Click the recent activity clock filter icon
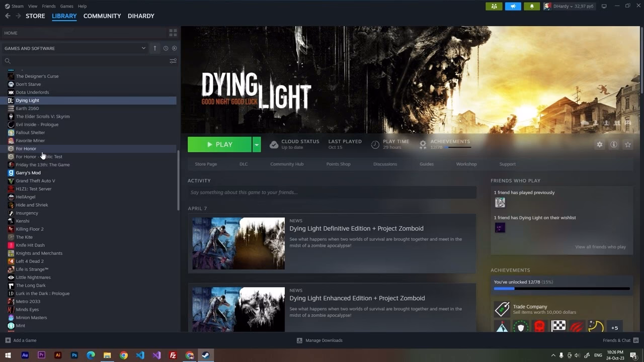The image size is (644, 362). 166,48
